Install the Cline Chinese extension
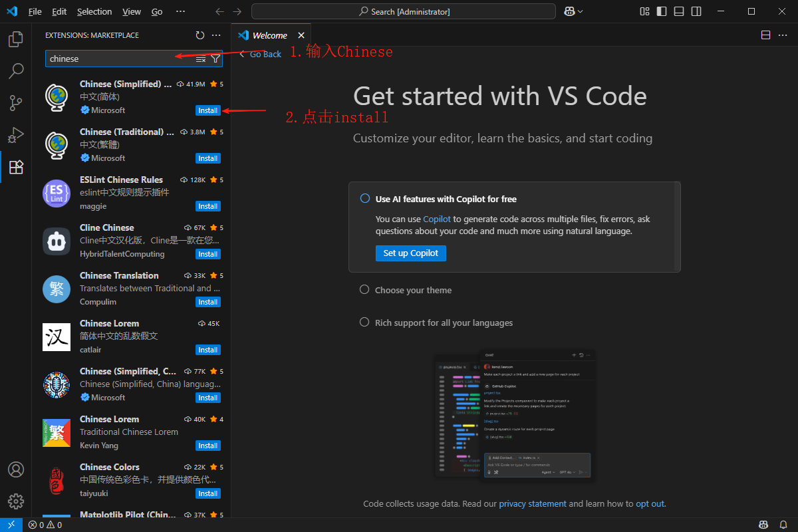 (208, 254)
